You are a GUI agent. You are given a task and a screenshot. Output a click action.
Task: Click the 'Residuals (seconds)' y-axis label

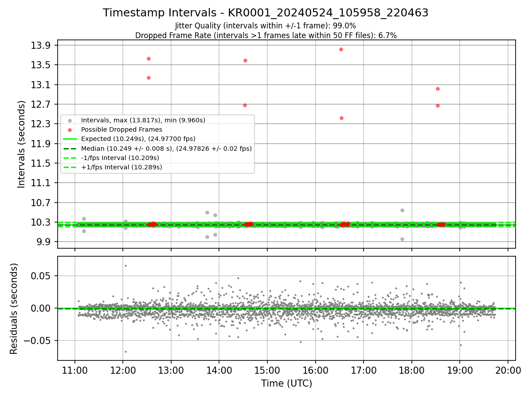(x=14, y=309)
